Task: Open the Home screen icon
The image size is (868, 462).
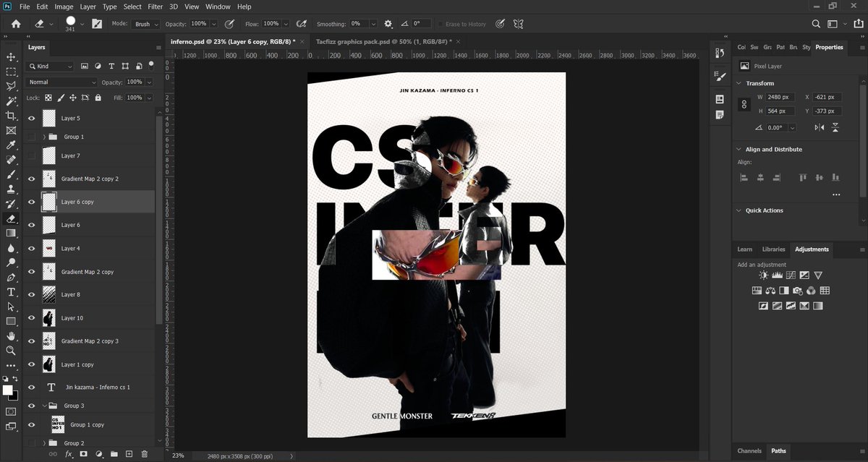Action: tap(16, 24)
